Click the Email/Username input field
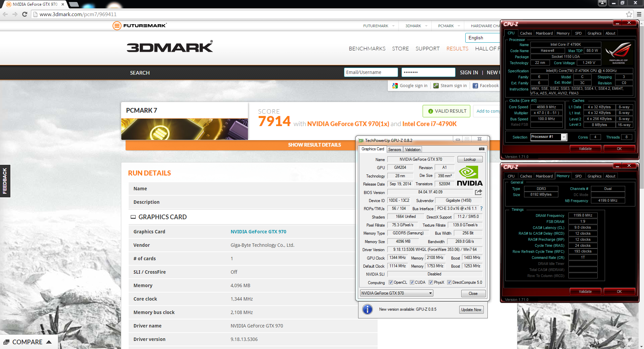Screen dimensions: 644x349 (371, 72)
